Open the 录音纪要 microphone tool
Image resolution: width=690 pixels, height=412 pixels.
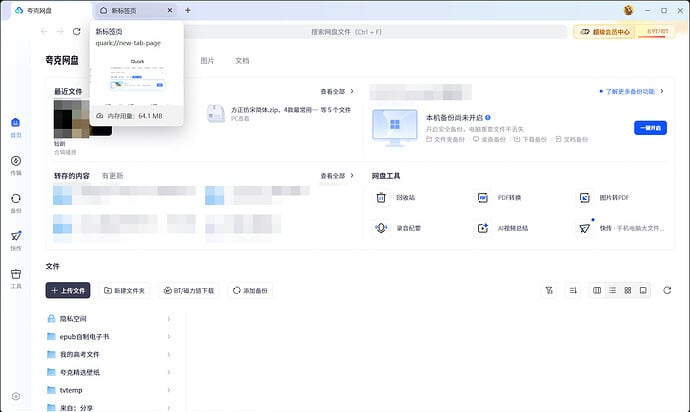pos(381,228)
